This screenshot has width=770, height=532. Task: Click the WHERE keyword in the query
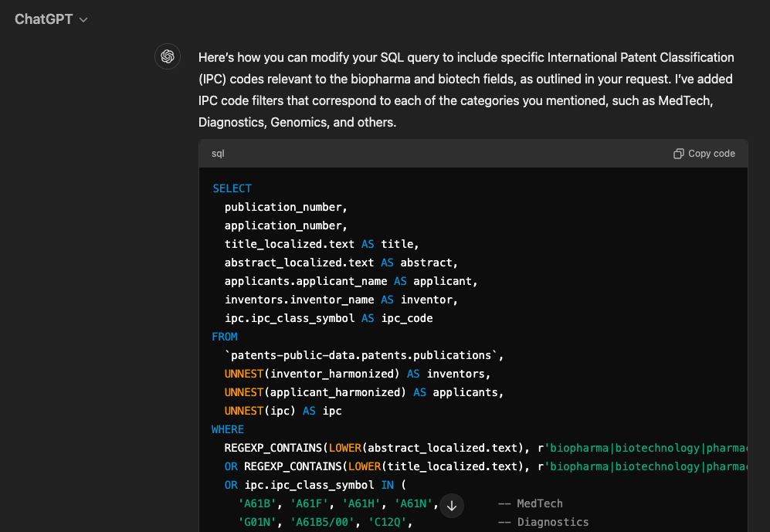click(x=228, y=429)
